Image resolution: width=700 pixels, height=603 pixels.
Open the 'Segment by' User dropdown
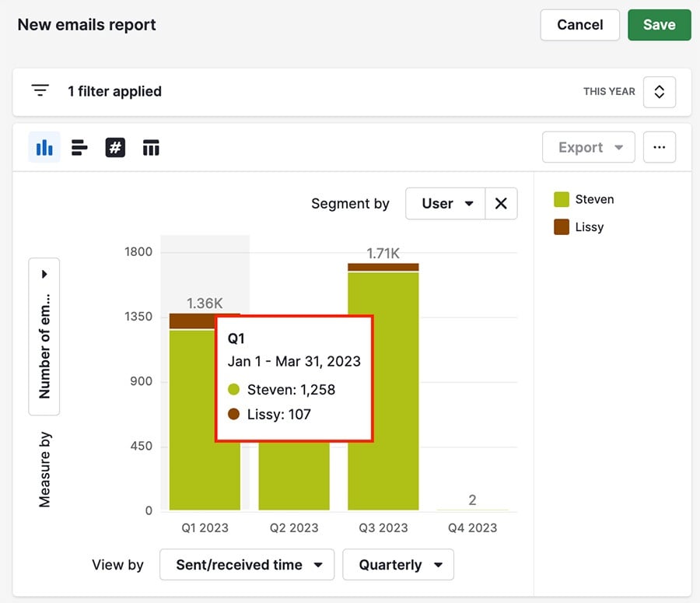444,203
